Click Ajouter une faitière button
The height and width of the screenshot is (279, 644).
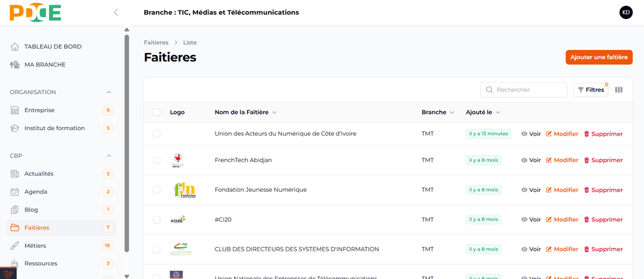(599, 57)
